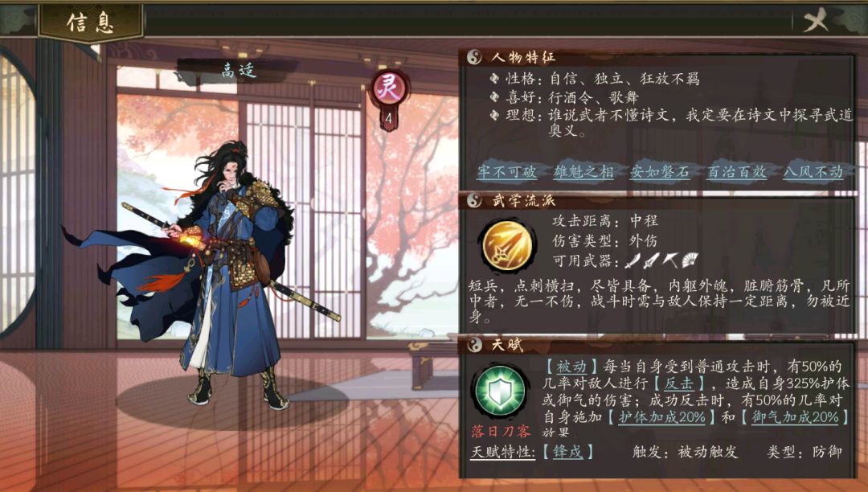This screenshot has width=868, height=492.
Task: Click the yin-yang icon beside 武学流派
Action: pyautogui.click(x=474, y=200)
